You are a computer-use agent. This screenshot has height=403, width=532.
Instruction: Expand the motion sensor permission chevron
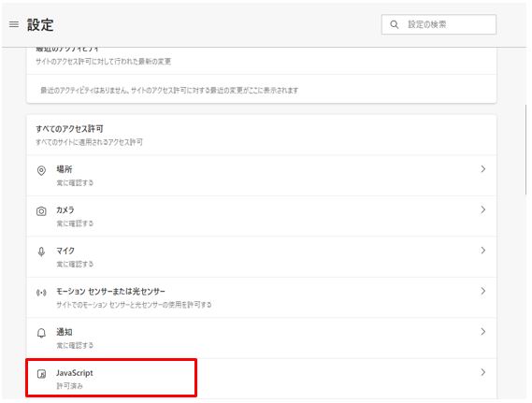[483, 291]
